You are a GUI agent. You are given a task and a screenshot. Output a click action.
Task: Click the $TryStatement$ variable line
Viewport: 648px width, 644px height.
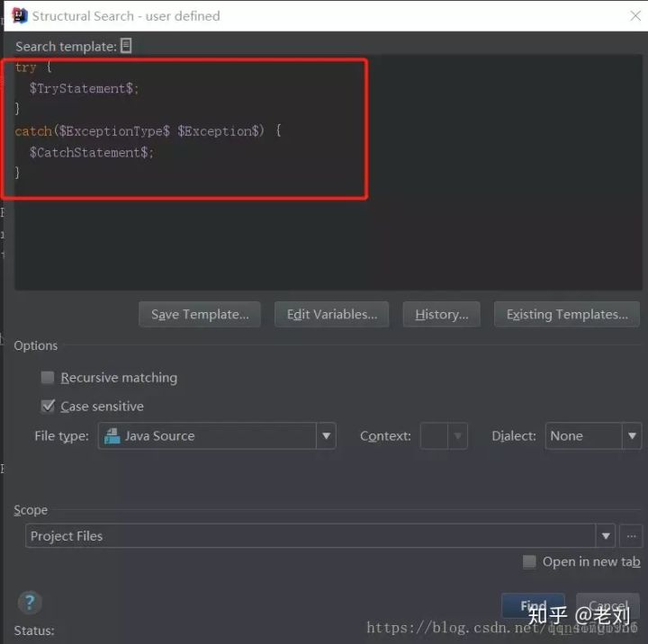tap(85, 88)
